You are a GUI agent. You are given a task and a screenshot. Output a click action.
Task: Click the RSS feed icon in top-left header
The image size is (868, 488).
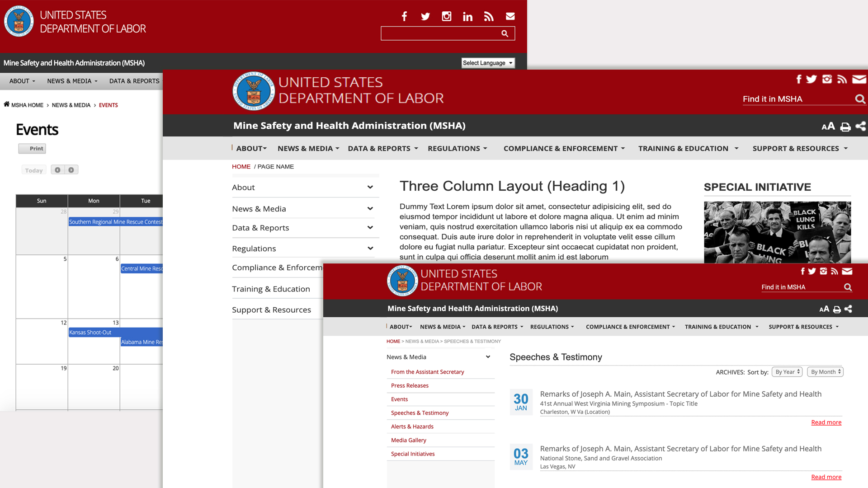tap(489, 17)
